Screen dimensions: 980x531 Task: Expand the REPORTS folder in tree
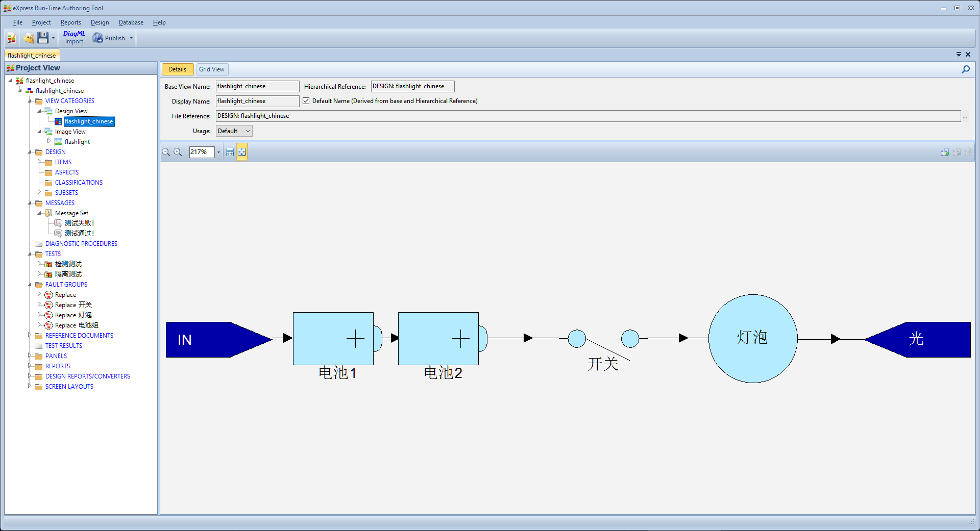click(x=30, y=366)
